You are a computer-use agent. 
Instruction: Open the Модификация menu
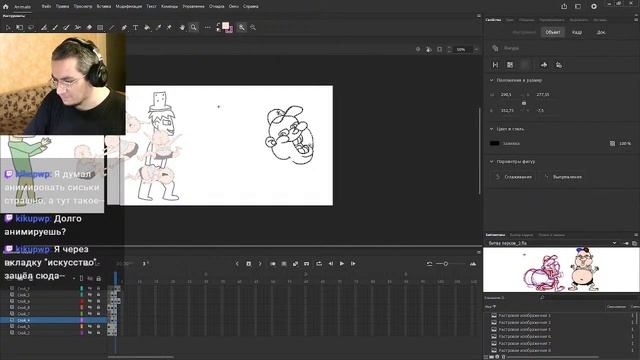129,7
